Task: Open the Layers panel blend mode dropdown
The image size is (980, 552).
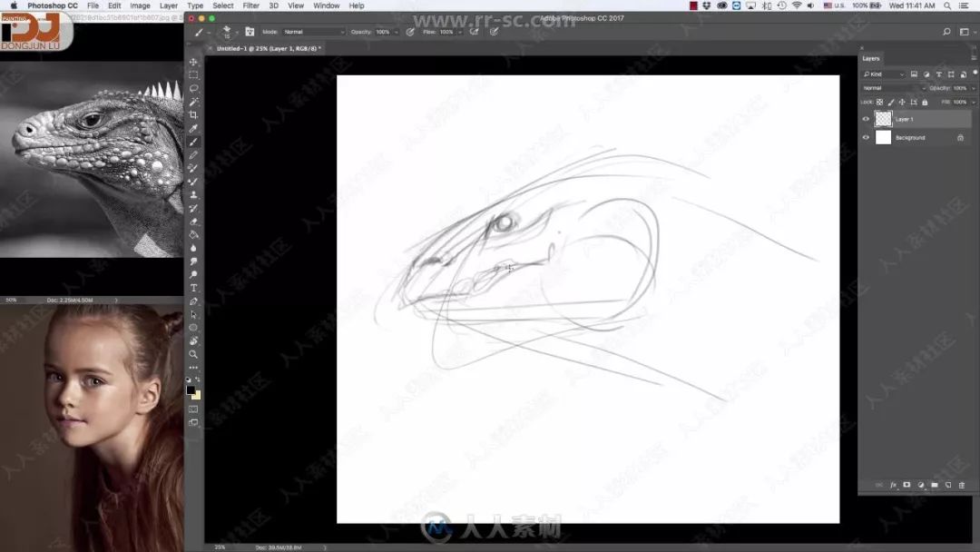Action: (x=894, y=88)
